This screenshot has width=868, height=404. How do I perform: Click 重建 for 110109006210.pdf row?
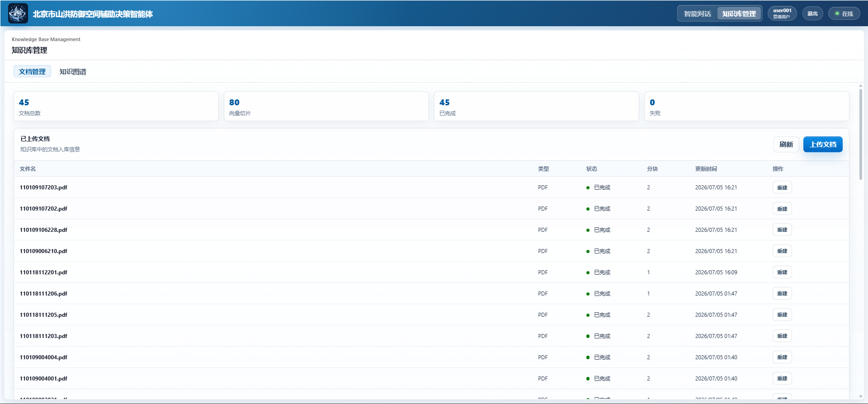click(782, 251)
